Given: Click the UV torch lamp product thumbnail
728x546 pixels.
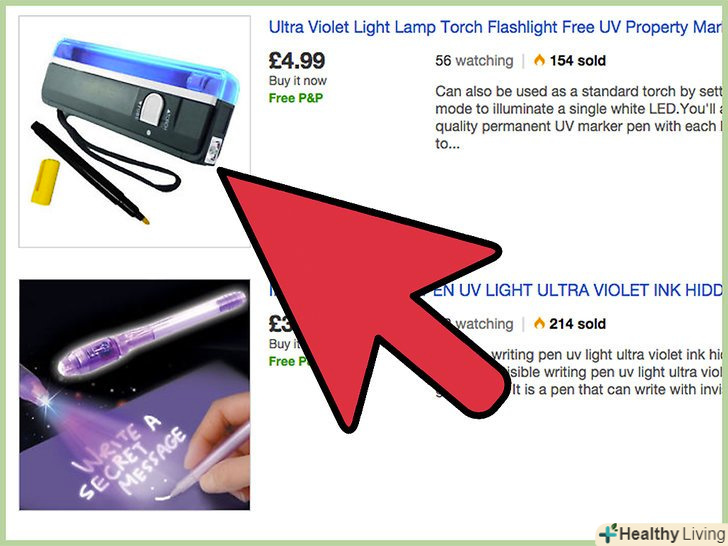Looking at the screenshot, I should (135, 131).
